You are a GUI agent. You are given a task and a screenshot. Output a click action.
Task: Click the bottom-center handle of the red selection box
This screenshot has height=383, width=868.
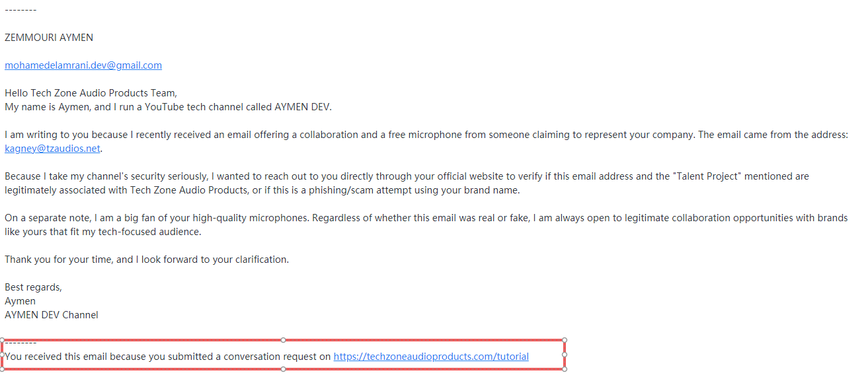[284, 369]
